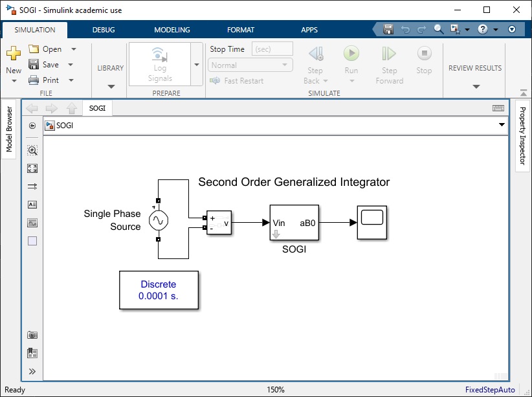532x397 pixels.
Task: Click the screenshot camera icon in palette
Action: point(32,335)
